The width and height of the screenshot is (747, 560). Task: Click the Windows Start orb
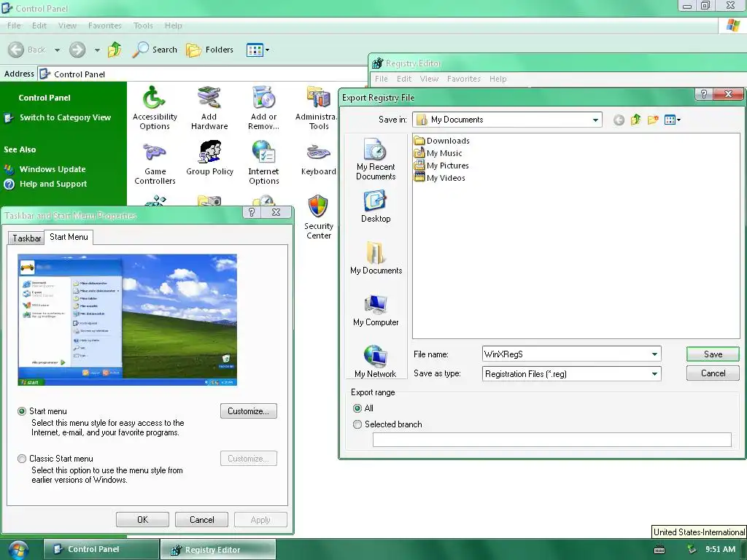18,550
